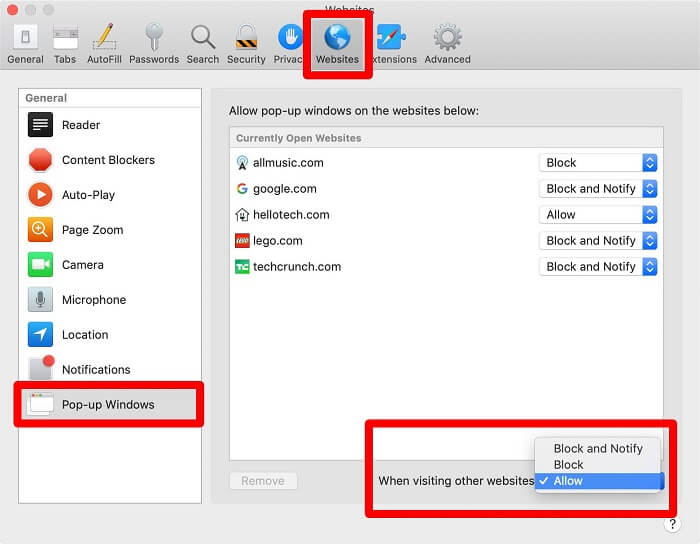700x544 pixels.
Task: Close the preferences window with red button
Action: pyautogui.click(x=12, y=9)
